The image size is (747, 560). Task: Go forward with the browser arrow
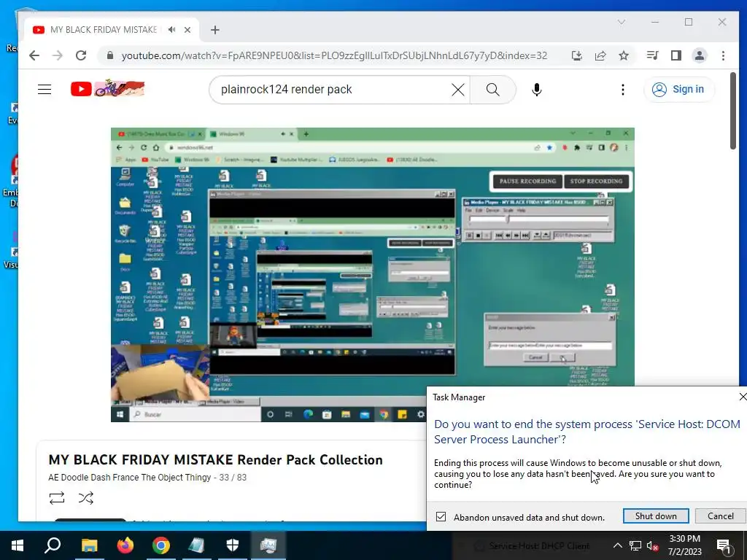[58, 55]
